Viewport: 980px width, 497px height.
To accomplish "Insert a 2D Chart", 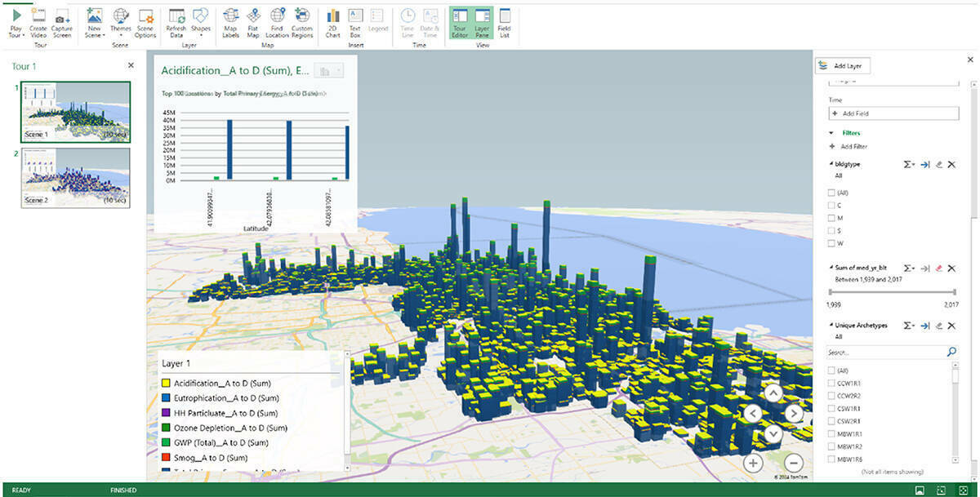I will coord(333,16).
